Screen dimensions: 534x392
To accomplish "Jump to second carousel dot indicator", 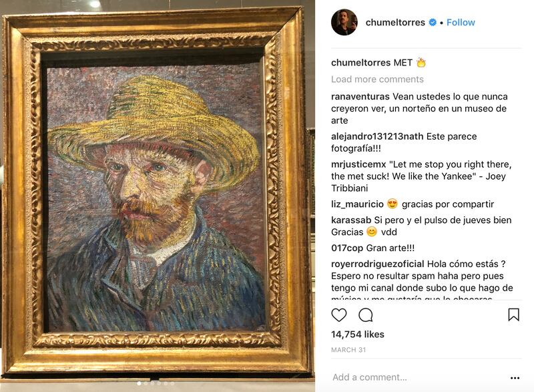I will click(x=146, y=383).
